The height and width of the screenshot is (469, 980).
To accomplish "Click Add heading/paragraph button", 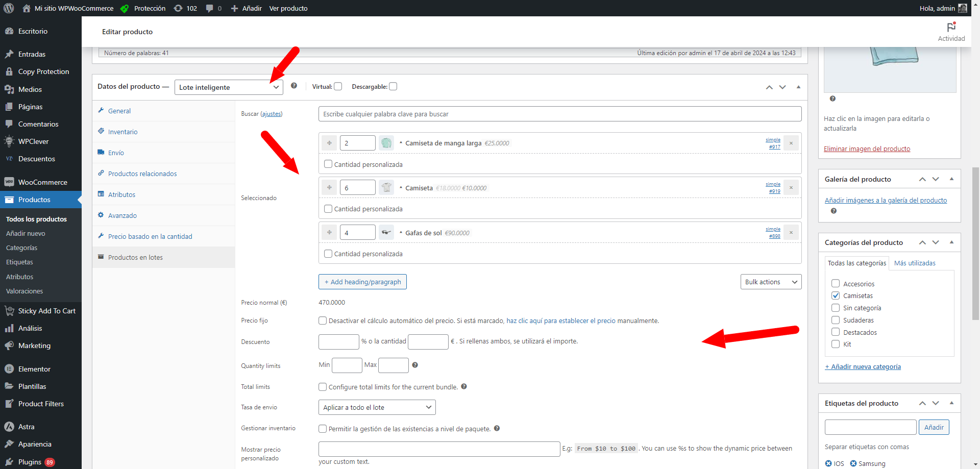I will pos(362,282).
